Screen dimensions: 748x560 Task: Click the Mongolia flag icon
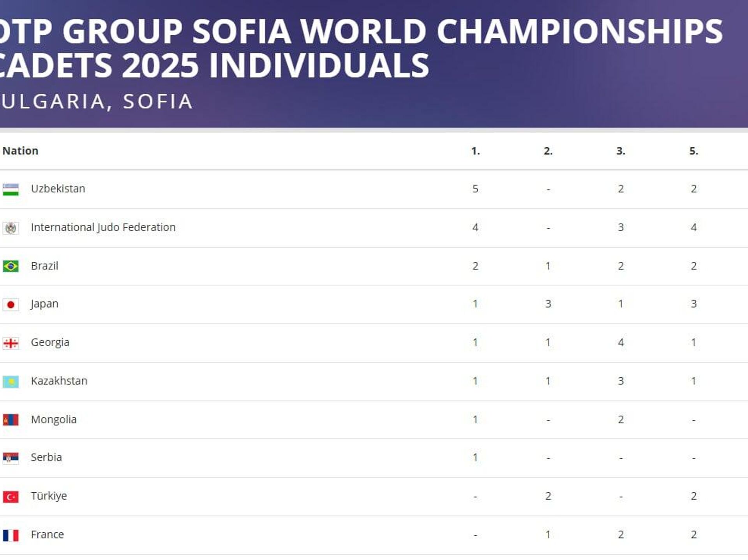11,420
